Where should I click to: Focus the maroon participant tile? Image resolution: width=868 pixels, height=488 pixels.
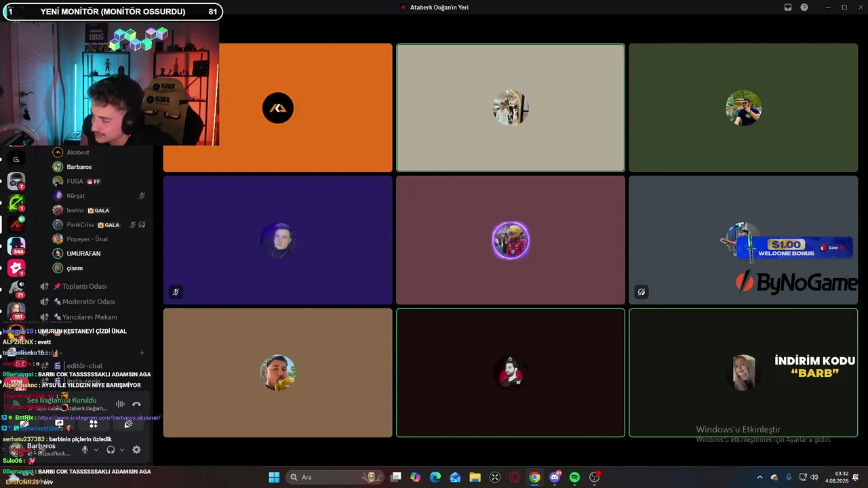point(511,240)
